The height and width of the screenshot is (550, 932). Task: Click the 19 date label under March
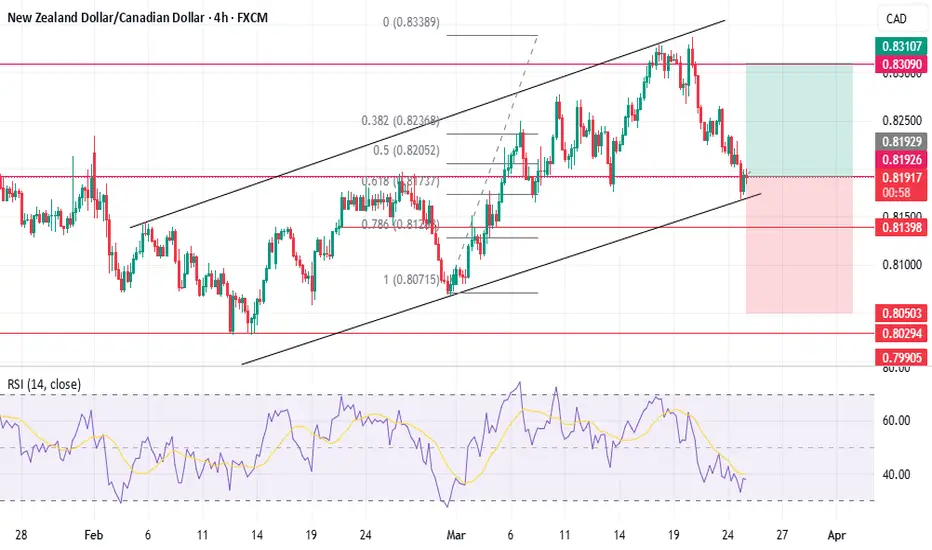pyautogui.click(x=673, y=535)
